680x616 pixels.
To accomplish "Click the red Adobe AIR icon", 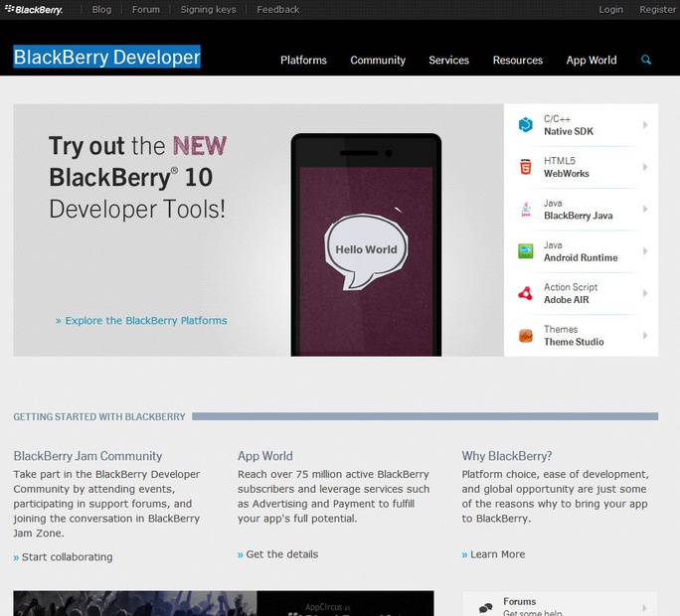I will click(526, 293).
